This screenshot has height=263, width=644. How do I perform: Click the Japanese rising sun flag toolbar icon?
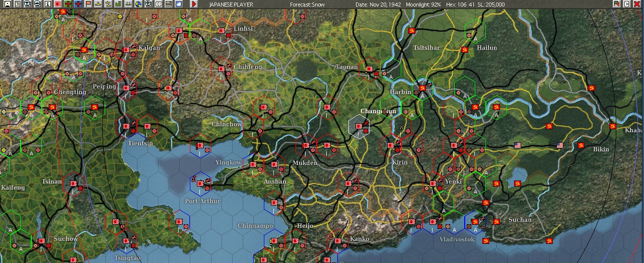[x=57, y=4]
